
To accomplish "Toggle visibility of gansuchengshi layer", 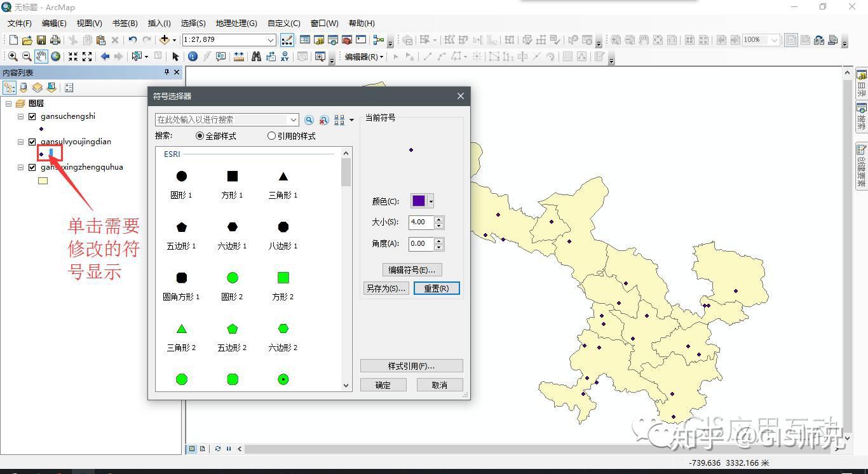I will (x=31, y=116).
